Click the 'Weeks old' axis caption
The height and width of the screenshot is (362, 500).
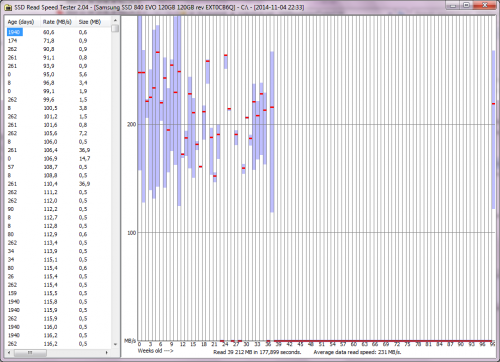pos(156,351)
